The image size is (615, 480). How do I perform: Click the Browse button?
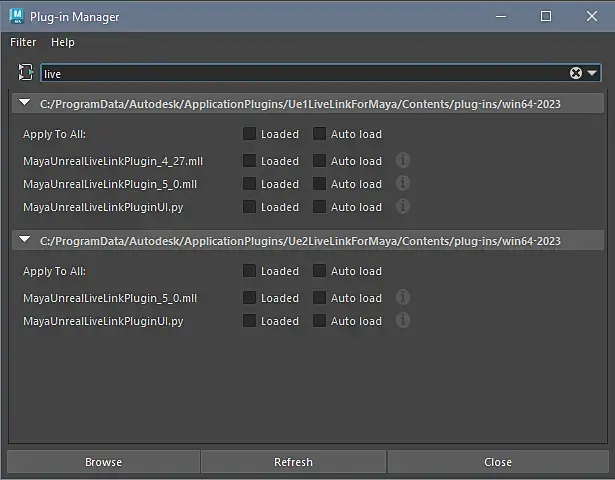tap(104, 462)
